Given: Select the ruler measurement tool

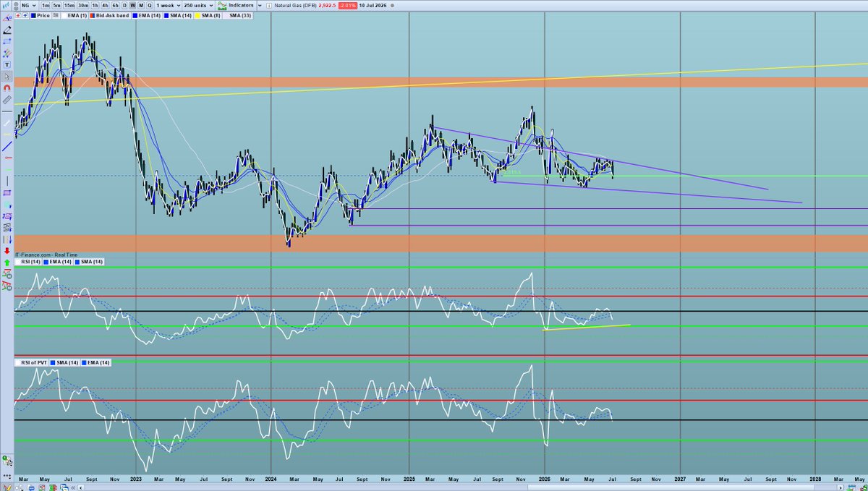Looking at the screenshot, I should tap(7, 99).
